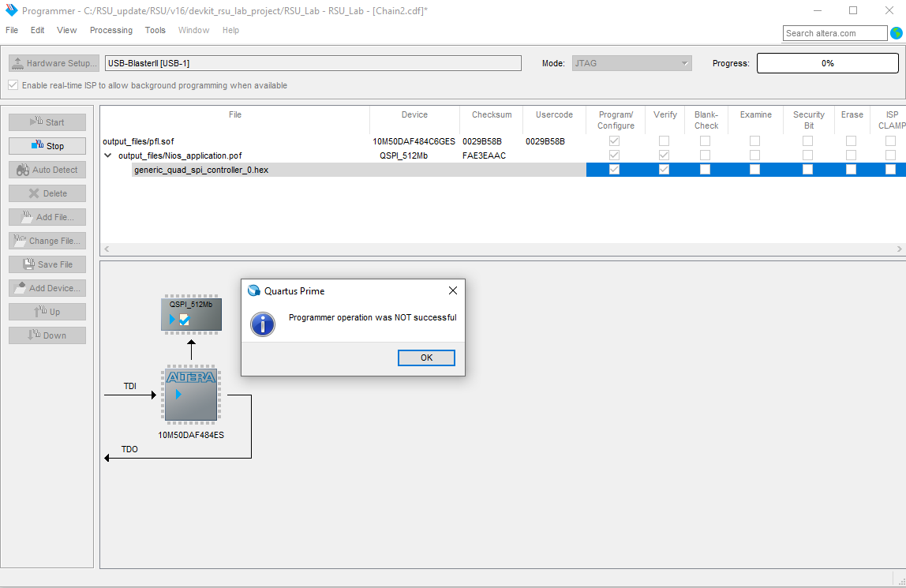Click the blue info icon in dialog
Screen dimensions: 906x588
point(262,324)
